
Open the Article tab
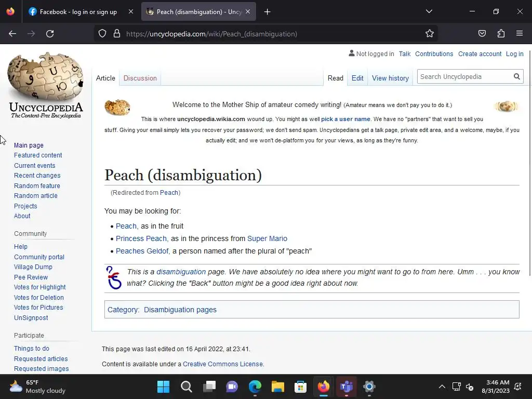tap(105, 78)
